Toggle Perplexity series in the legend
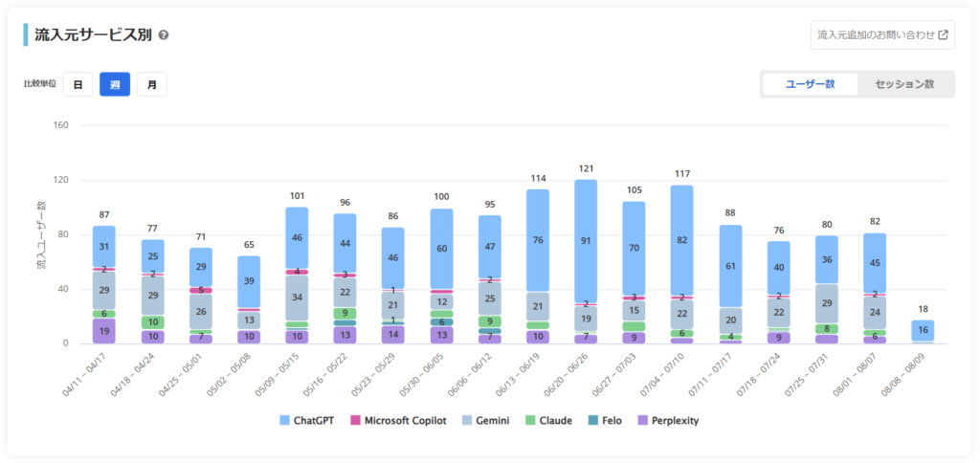 (667, 421)
